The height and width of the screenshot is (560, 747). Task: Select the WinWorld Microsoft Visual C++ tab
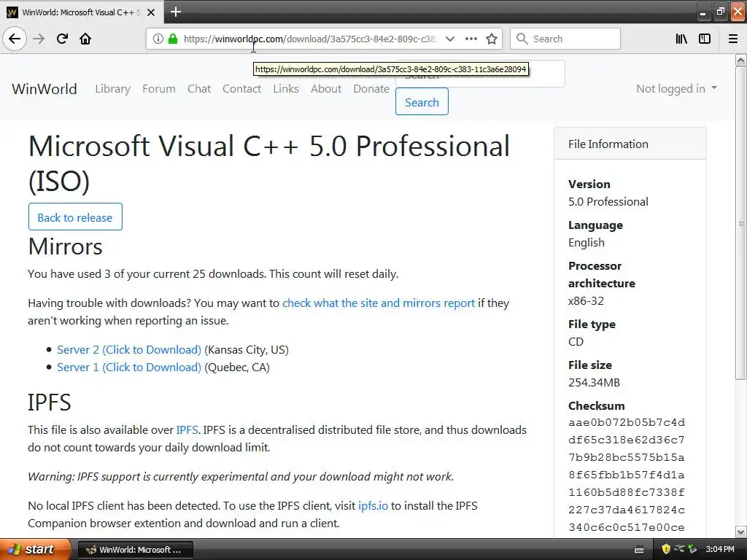[x=82, y=12]
